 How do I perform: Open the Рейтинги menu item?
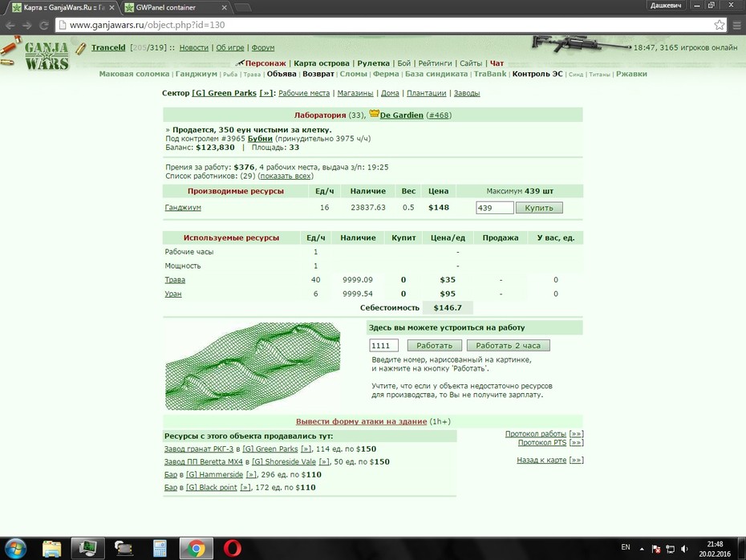pos(435,63)
